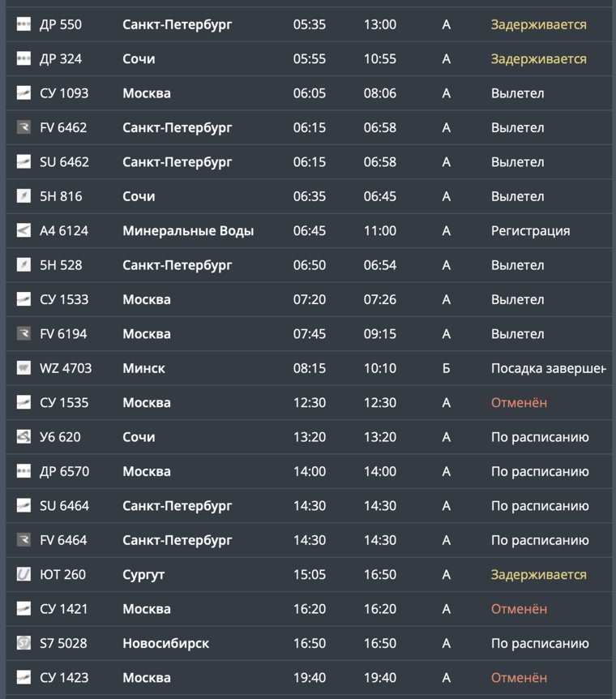Click the airline logo beside flight ДР 550
This screenshot has width=616, height=699.
click(24, 25)
